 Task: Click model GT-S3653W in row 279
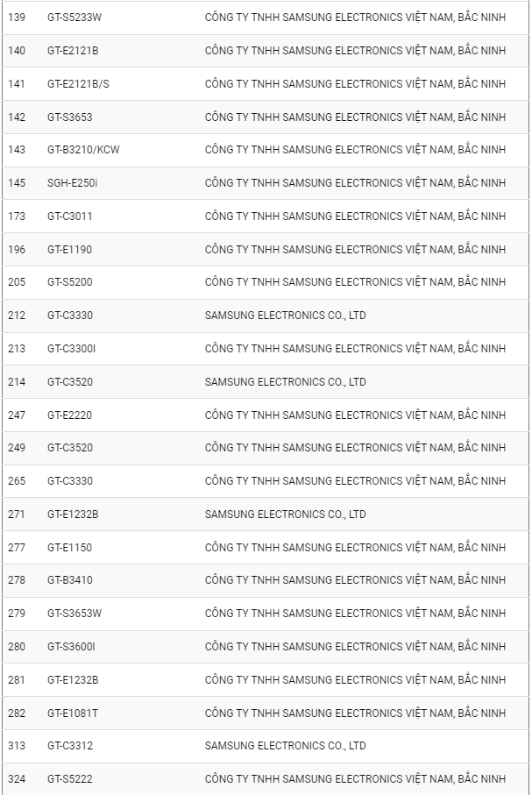(74, 614)
